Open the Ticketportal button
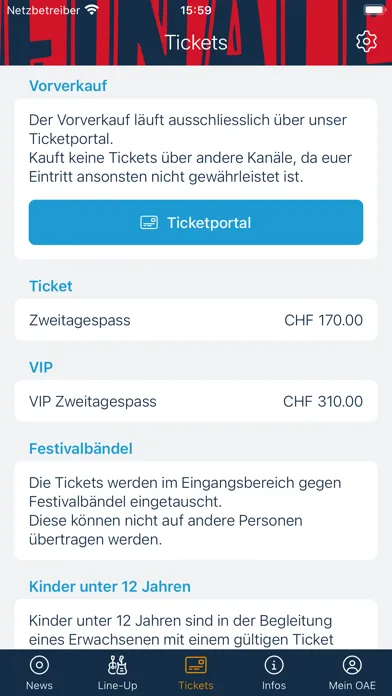 coord(196,222)
